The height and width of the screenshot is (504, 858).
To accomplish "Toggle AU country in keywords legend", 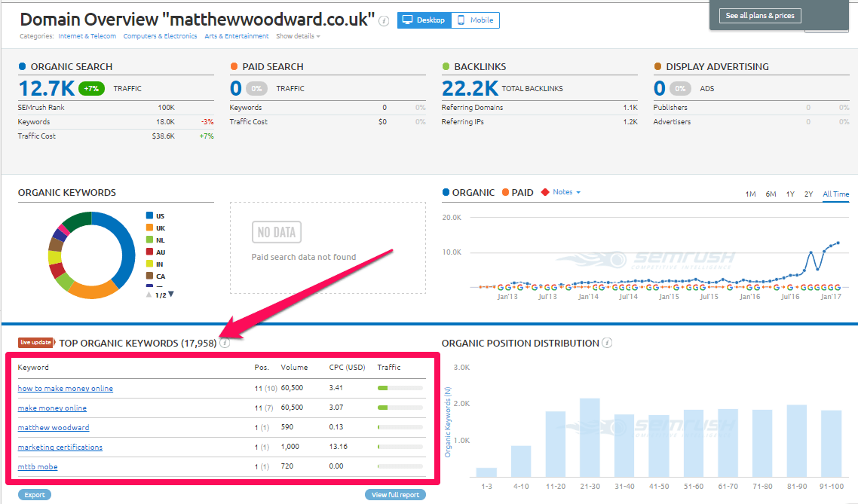I will pyautogui.click(x=155, y=252).
